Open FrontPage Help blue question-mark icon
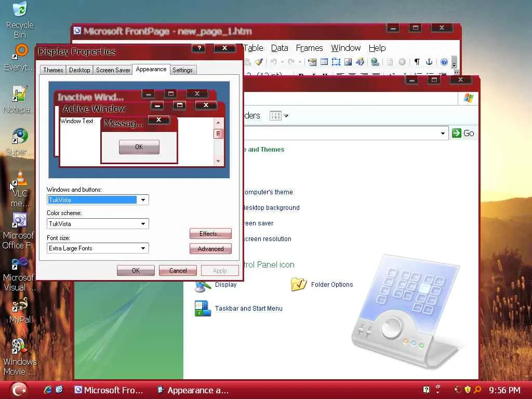Image resolution: width=532 pixels, height=399 pixels. (444, 62)
